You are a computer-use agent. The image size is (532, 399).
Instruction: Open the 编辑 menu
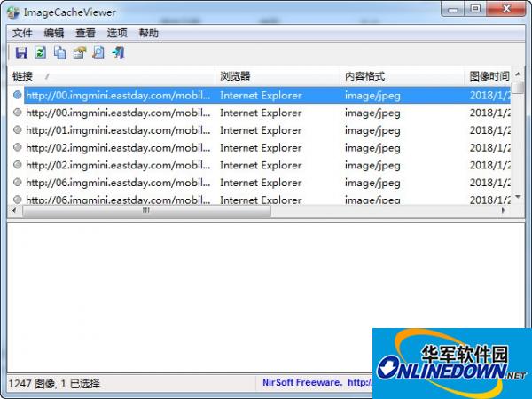(54, 34)
